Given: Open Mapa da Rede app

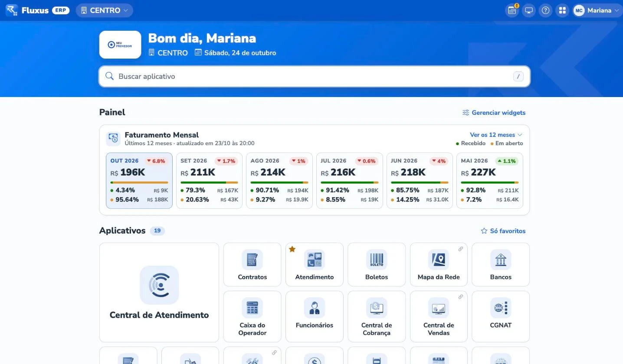Looking at the screenshot, I should (x=439, y=264).
